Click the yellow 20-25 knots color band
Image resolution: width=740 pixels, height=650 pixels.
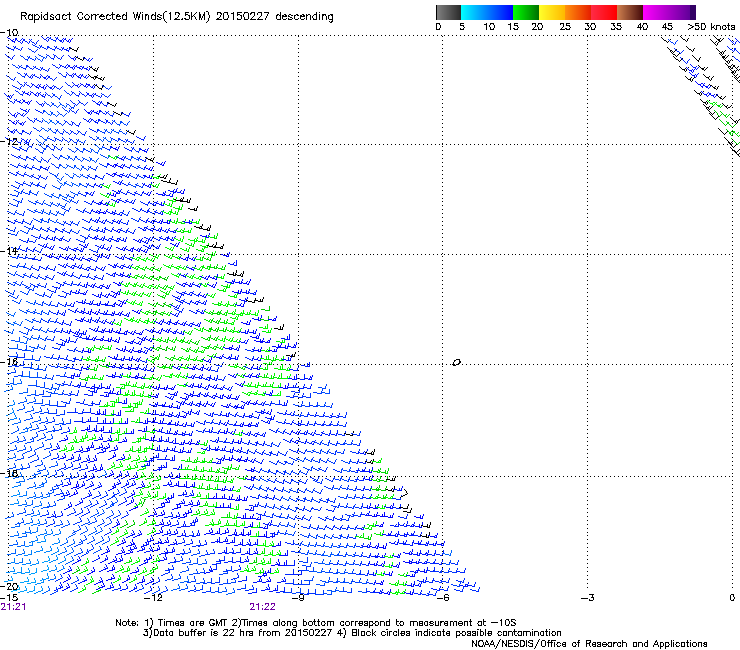(x=552, y=12)
